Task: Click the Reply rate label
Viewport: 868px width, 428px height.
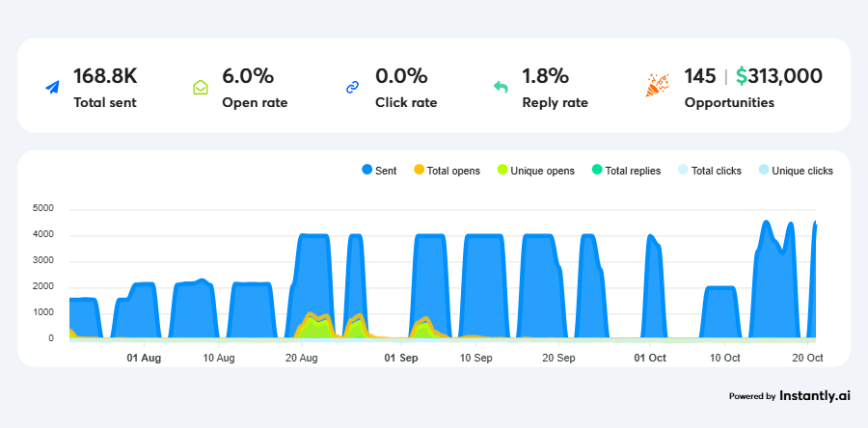Action: click(556, 103)
